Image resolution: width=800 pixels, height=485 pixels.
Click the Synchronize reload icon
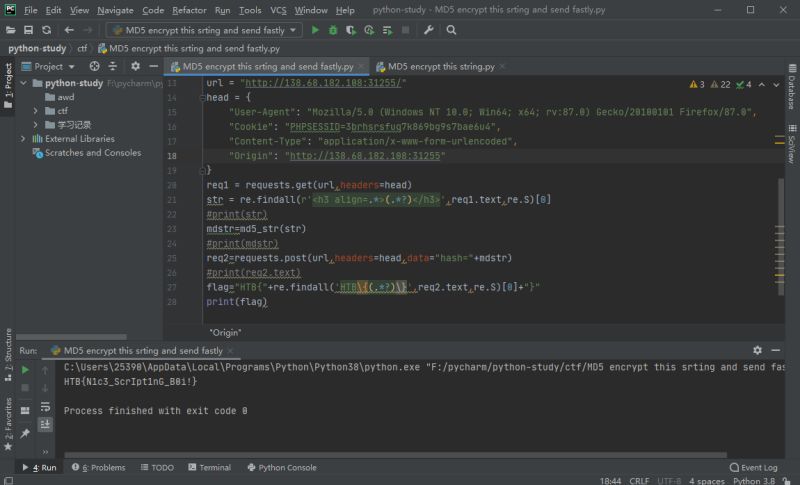click(46, 30)
